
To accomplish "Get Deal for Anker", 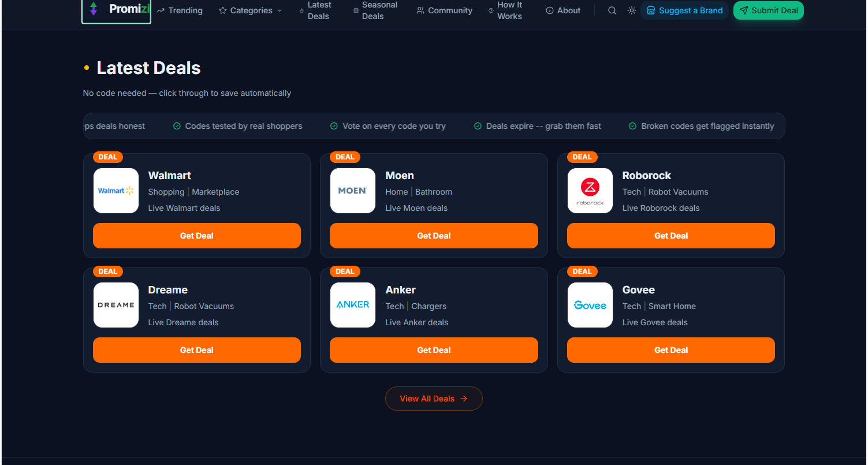I will 434,350.
